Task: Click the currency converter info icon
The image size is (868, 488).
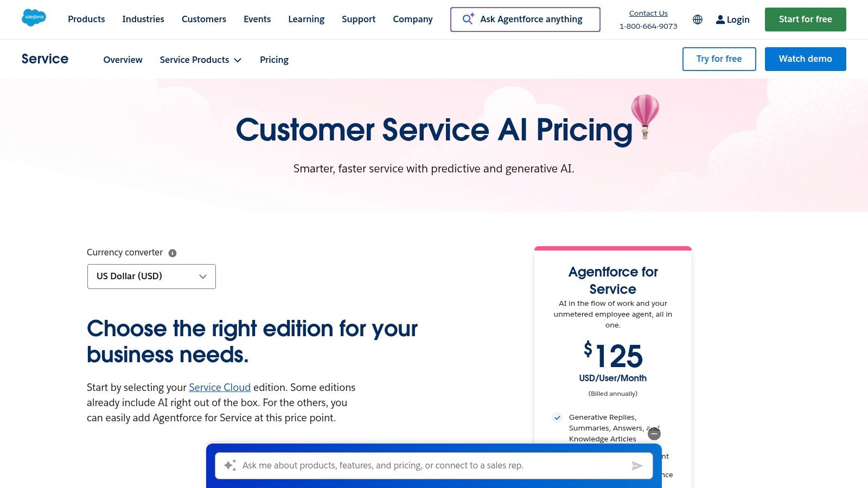Action: coord(173,253)
